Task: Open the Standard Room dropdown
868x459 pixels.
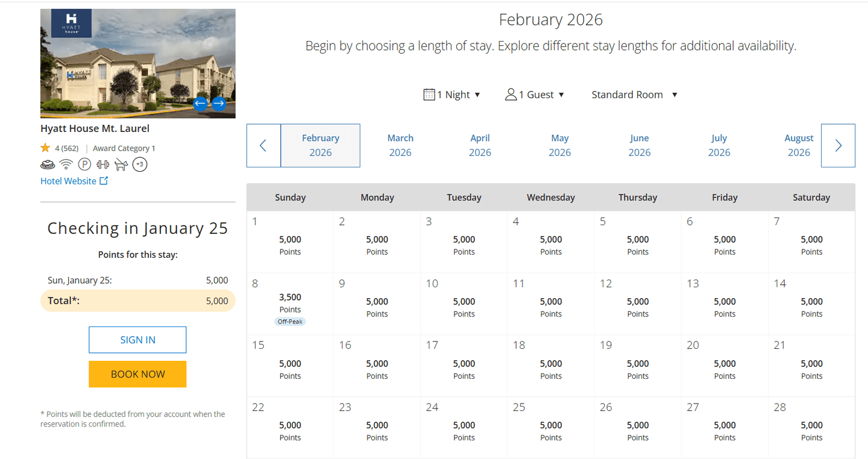Action: tap(634, 94)
